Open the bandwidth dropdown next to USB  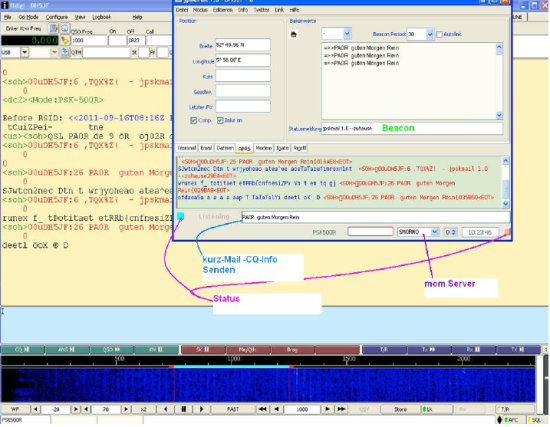point(54,52)
